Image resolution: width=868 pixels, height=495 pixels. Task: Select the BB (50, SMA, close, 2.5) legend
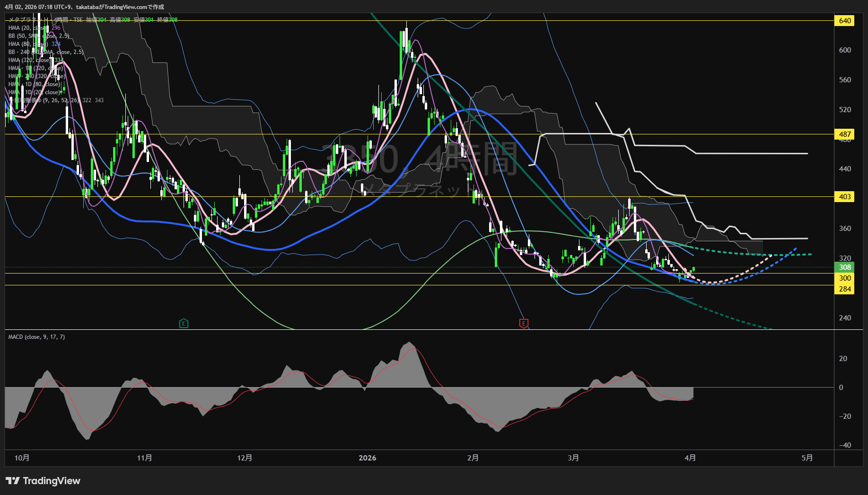(x=38, y=36)
